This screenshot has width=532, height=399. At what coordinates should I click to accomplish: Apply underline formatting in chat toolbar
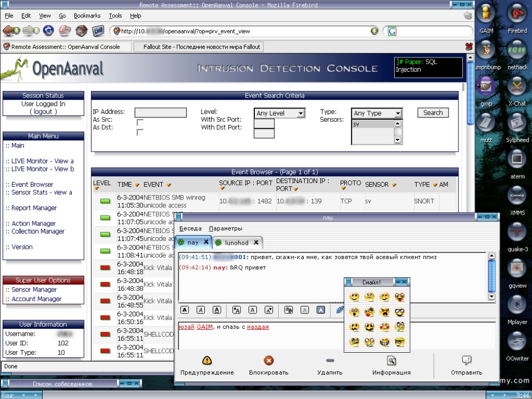[217, 310]
